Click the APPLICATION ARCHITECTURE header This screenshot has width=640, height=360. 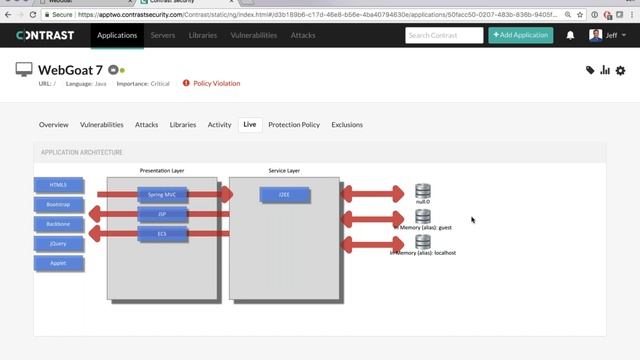[82, 152]
